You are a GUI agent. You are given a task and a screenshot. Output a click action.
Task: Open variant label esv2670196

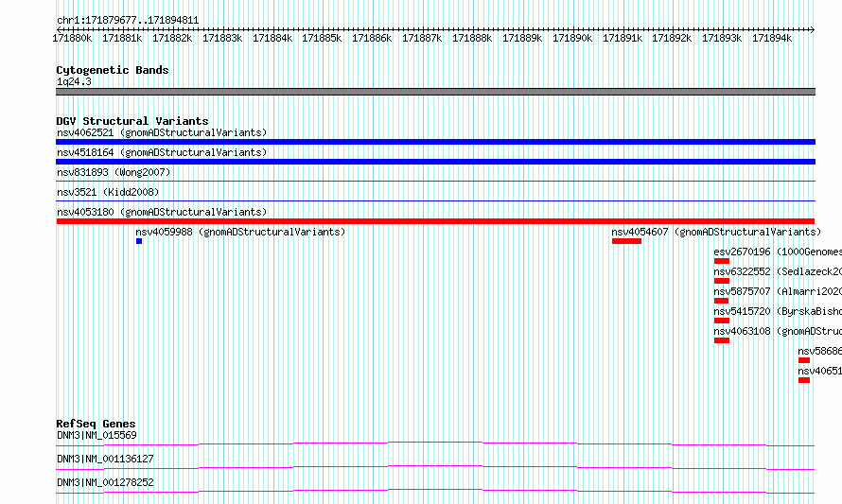[x=778, y=252]
